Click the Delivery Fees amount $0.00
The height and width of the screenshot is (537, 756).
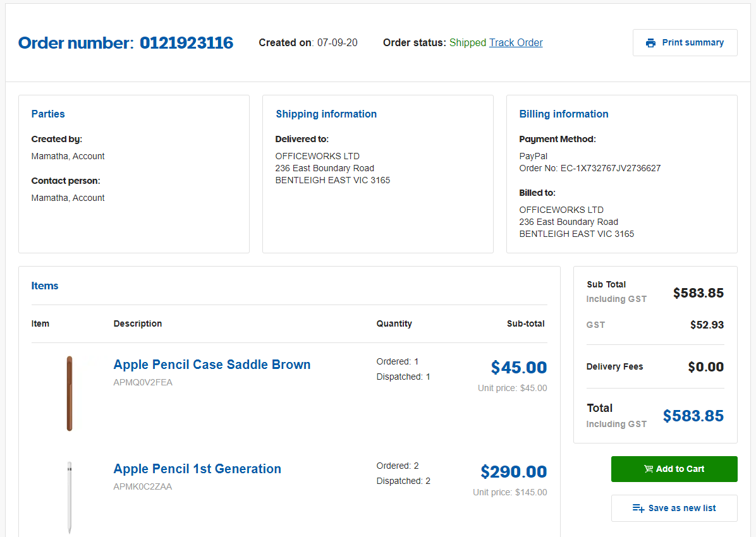(x=706, y=367)
